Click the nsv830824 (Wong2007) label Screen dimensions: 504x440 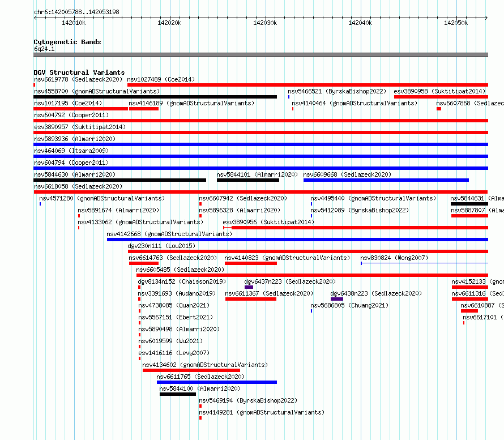(x=394, y=258)
